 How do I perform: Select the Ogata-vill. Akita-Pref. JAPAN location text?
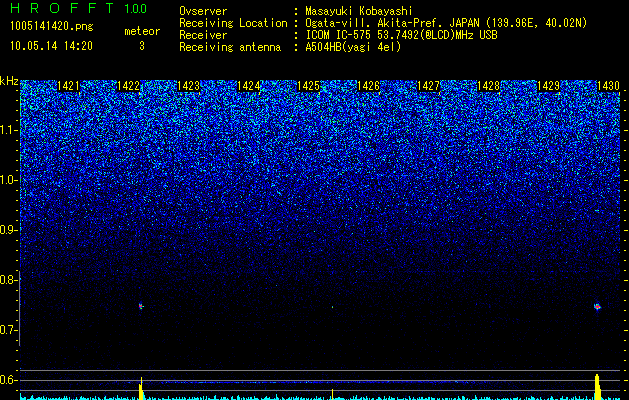coord(447,23)
